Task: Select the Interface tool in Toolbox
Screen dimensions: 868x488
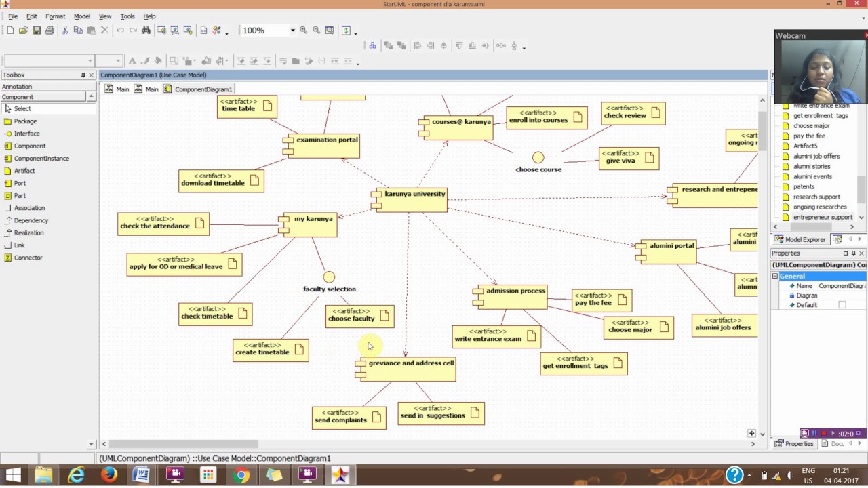Action: tap(26, 134)
